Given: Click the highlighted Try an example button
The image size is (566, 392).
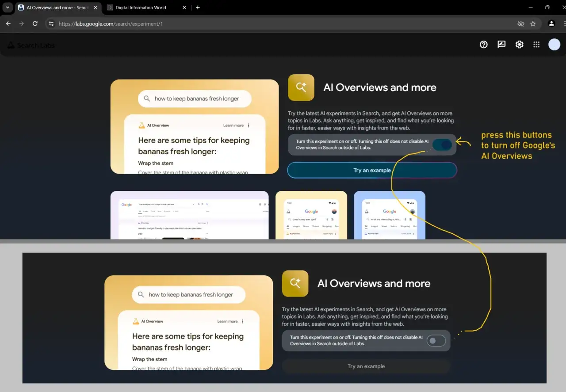Looking at the screenshot, I should pyautogui.click(x=372, y=170).
